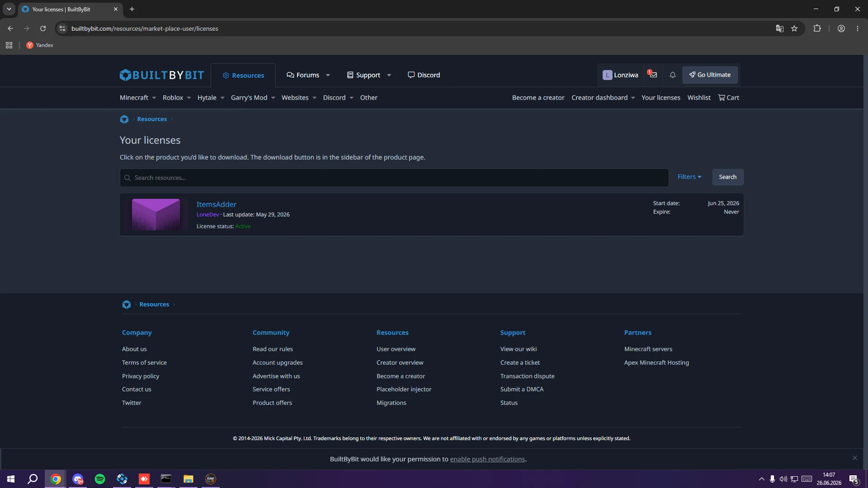Open the Filters dropdown
Image resolution: width=868 pixels, height=488 pixels.
point(689,177)
